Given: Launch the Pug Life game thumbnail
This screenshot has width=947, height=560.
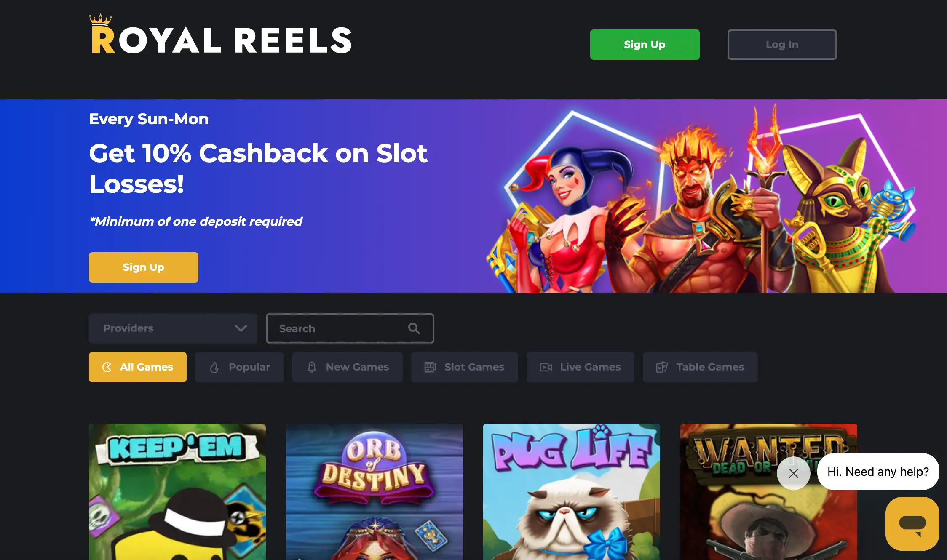Looking at the screenshot, I should click(572, 492).
